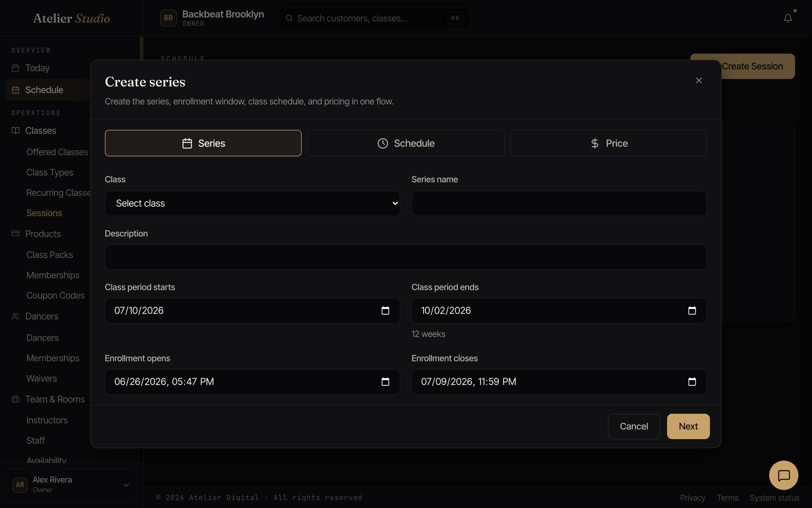Go to Waivers
Viewport: 812px width, 508px height.
click(42, 379)
